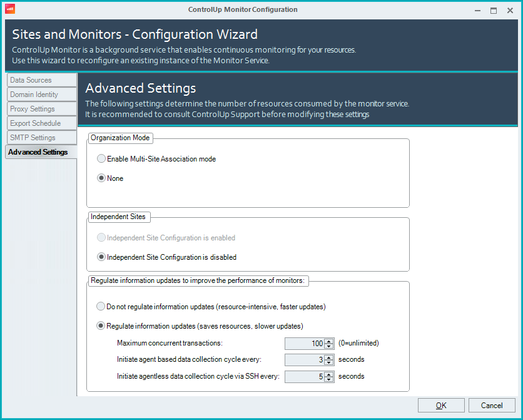Screen dimensions: 523x420
Task: Click 'Initiate agent based data collection cycle every:' label
Action: [x=189, y=359]
